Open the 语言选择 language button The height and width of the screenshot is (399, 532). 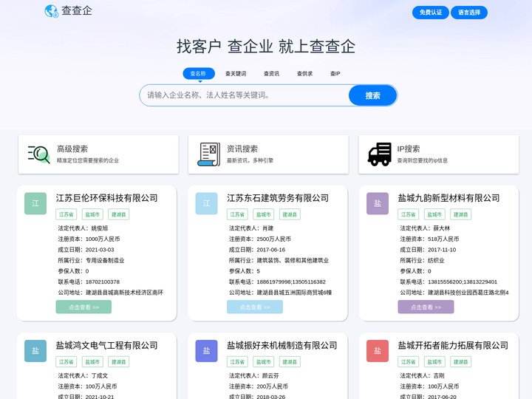[x=469, y=13]
